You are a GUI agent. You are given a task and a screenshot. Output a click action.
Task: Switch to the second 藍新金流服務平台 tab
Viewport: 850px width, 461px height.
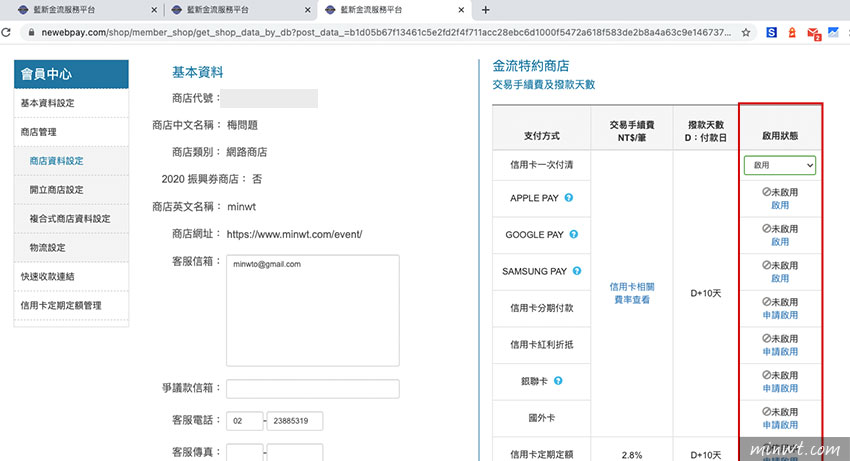pos(240,10)
